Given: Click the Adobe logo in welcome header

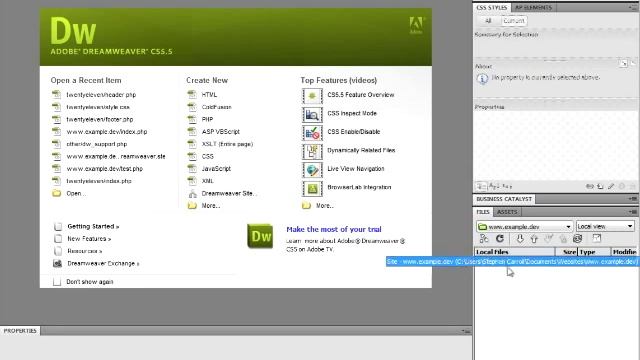Looking at the screenshot, I should click(x=416, y=25).
